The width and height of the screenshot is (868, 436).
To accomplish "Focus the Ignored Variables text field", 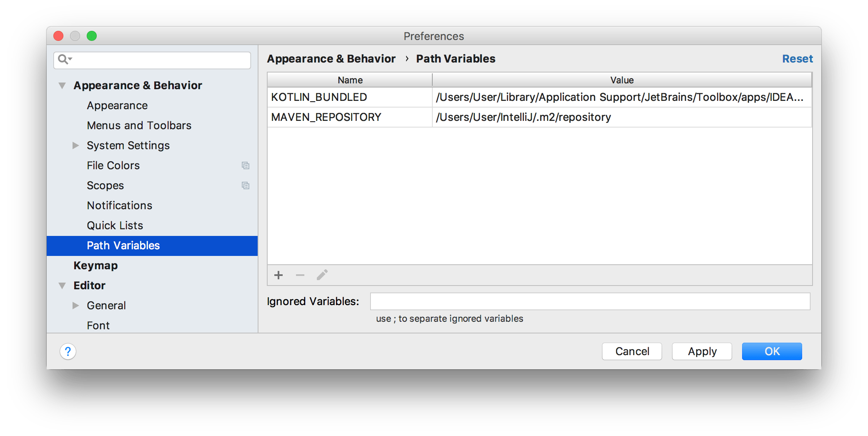I will tap(590, 301).
